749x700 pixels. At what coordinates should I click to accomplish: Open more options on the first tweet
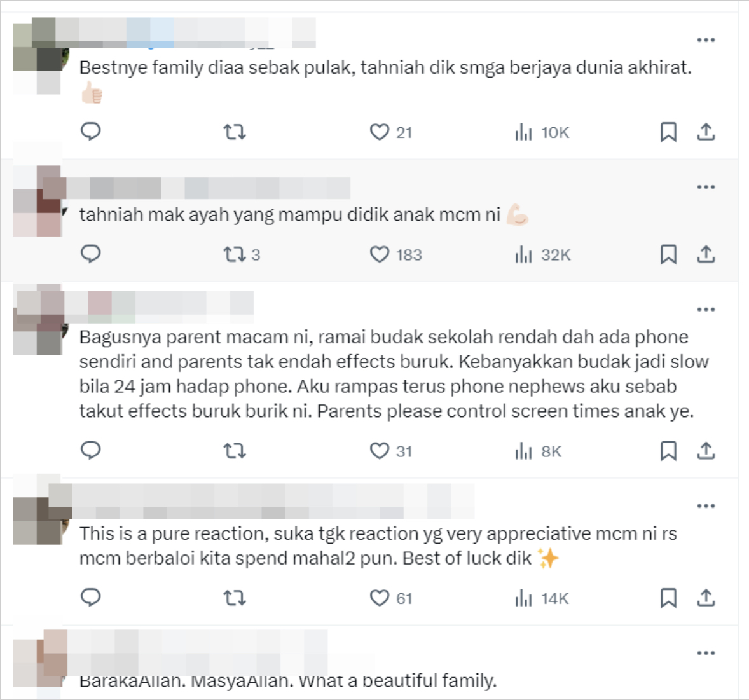[x=706, y=40]
